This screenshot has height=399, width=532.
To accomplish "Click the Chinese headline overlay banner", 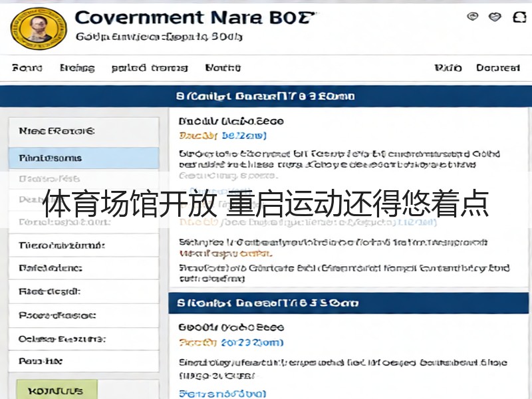I will [x=266, y=203].
